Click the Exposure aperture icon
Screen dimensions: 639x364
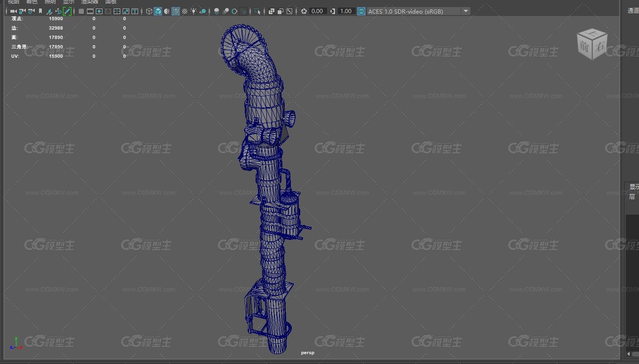[304, 11]
